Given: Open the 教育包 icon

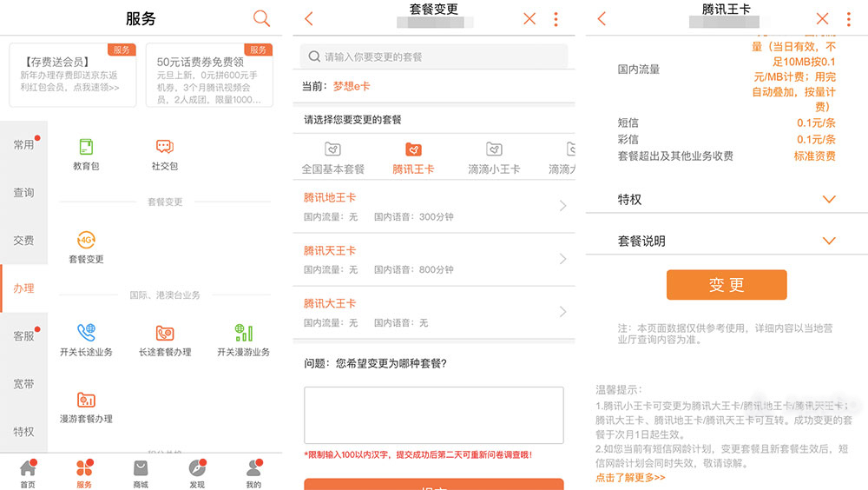Looking at the screenshot, I should click(86, 147).
